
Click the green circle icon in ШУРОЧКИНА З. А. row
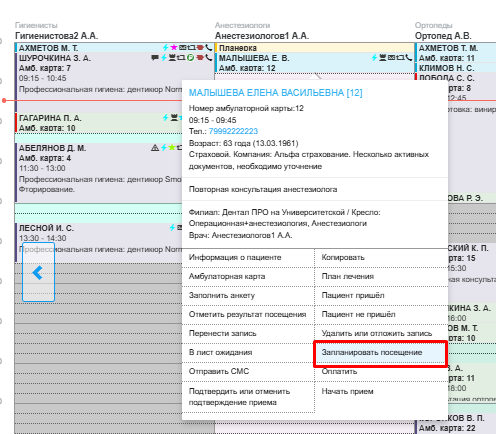click(190, 58)
